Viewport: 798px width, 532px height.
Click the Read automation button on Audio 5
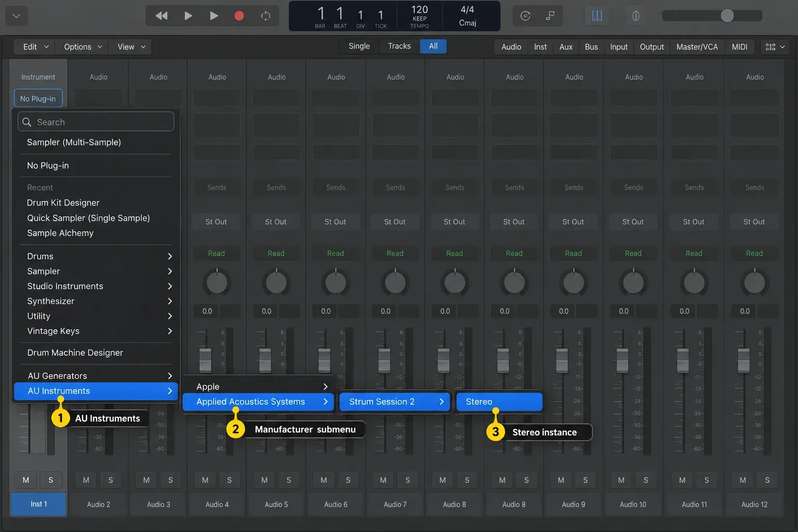click(x=276, y=254)
